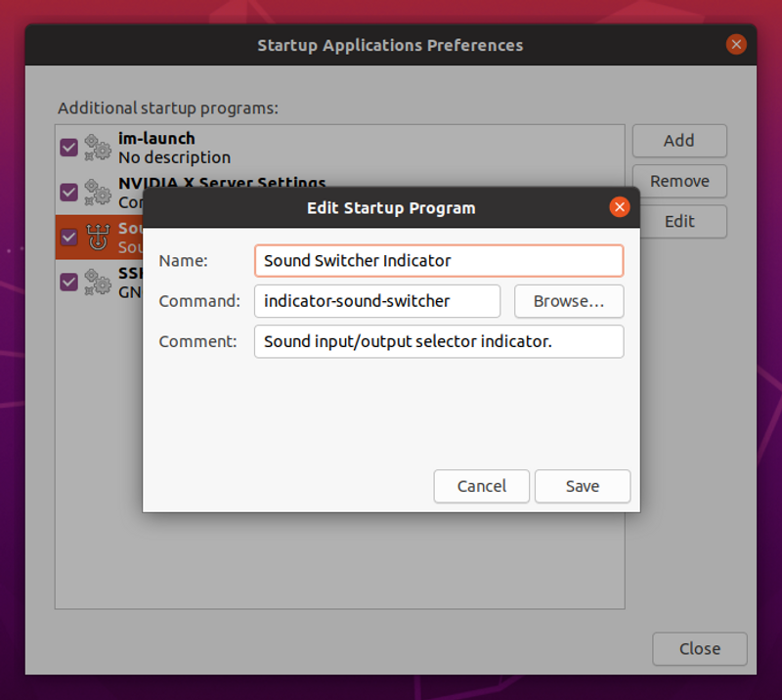This screenshot has width=782, height=700.
Task: Click the Comment input field
Action: click(x=439, y=341)
